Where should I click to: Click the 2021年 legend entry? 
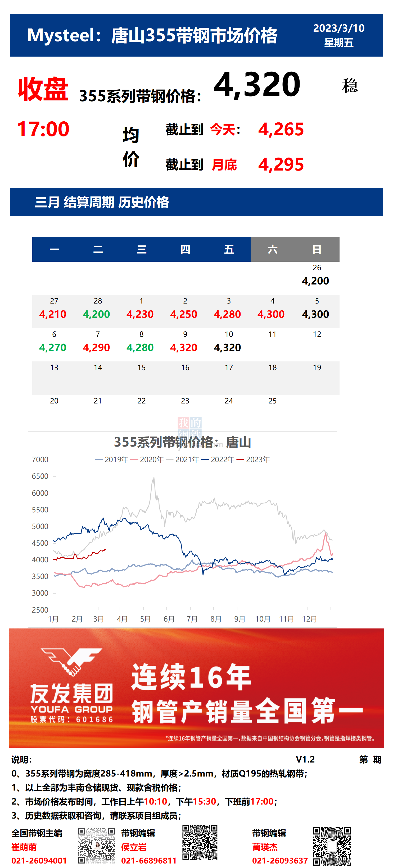point(183,460)
